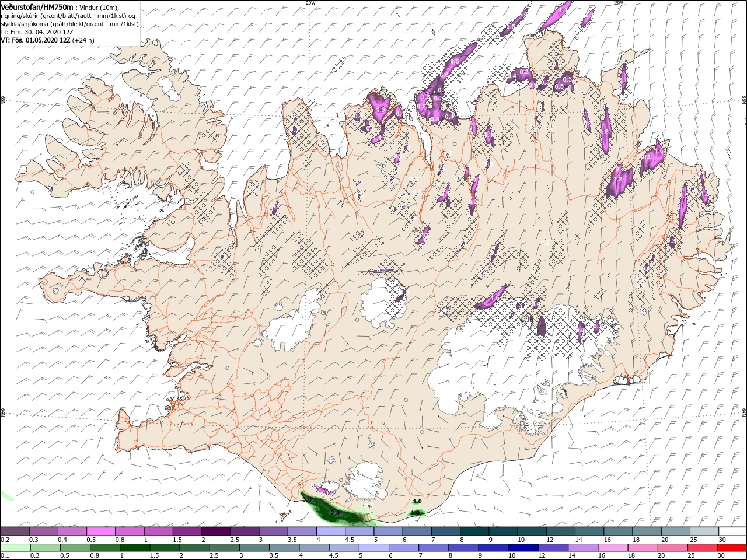
Task: Click the bright red swatch ending the bottom legend row
Action: [x=731, y=548]
